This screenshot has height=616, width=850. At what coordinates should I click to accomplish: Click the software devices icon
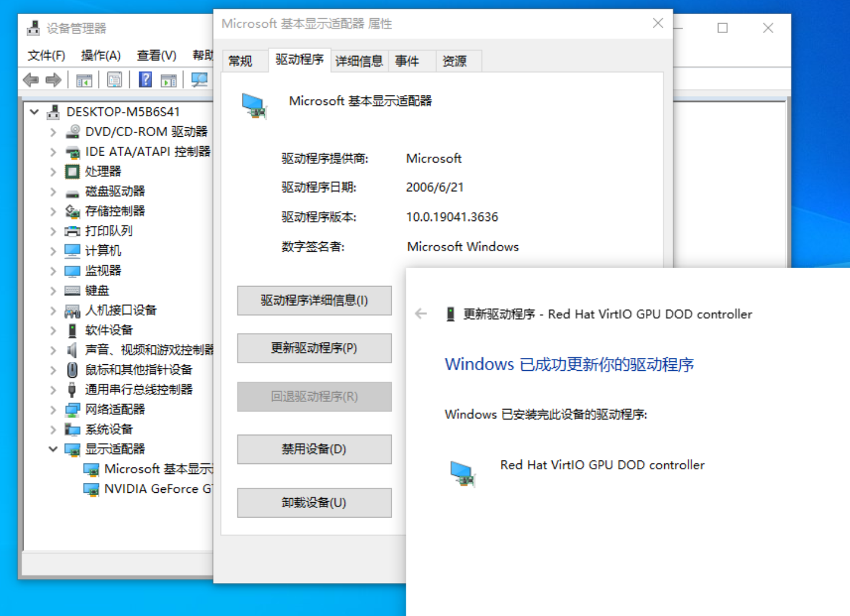[x=73, y=330]
